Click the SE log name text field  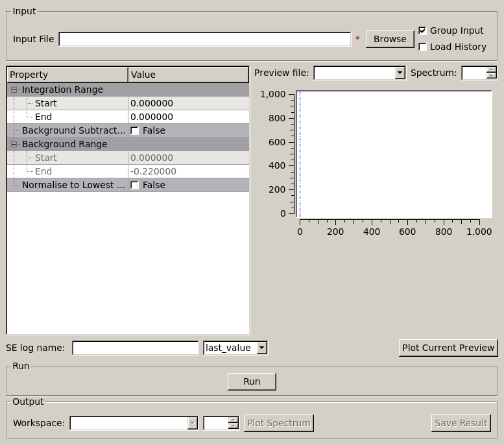click(x=135, y=348)
